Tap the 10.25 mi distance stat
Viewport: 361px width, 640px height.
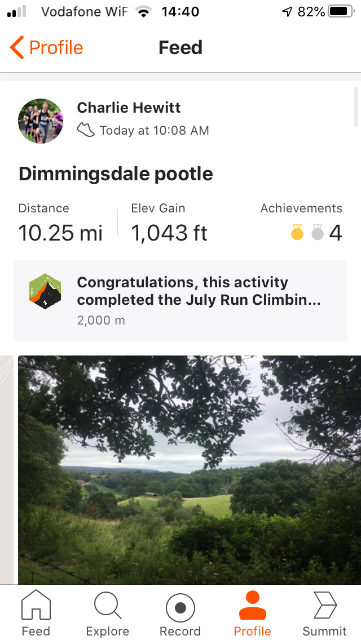point(60,233)
